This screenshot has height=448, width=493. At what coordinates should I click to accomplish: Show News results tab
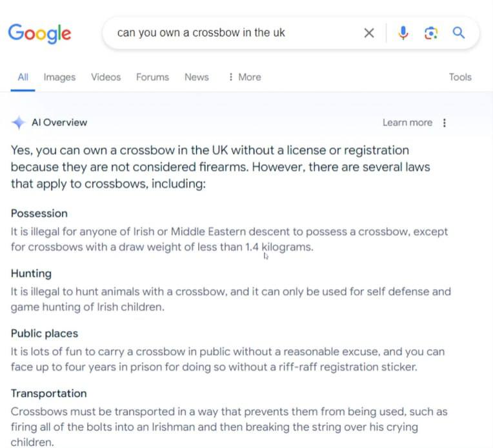[196, 77]
